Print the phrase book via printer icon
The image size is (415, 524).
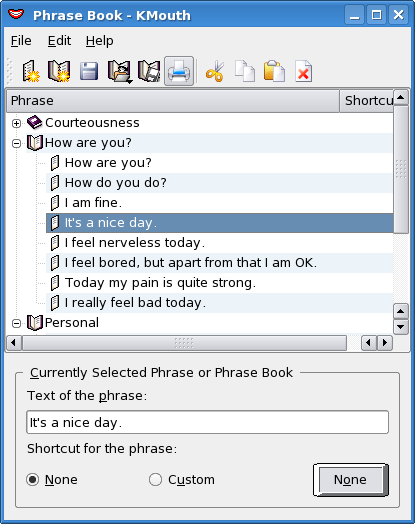point(179,71)
